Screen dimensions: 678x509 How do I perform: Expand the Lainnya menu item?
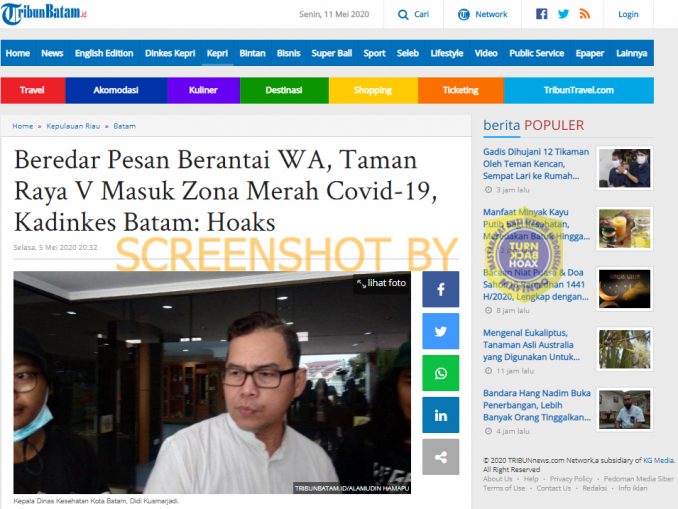[x=631, y=53]
